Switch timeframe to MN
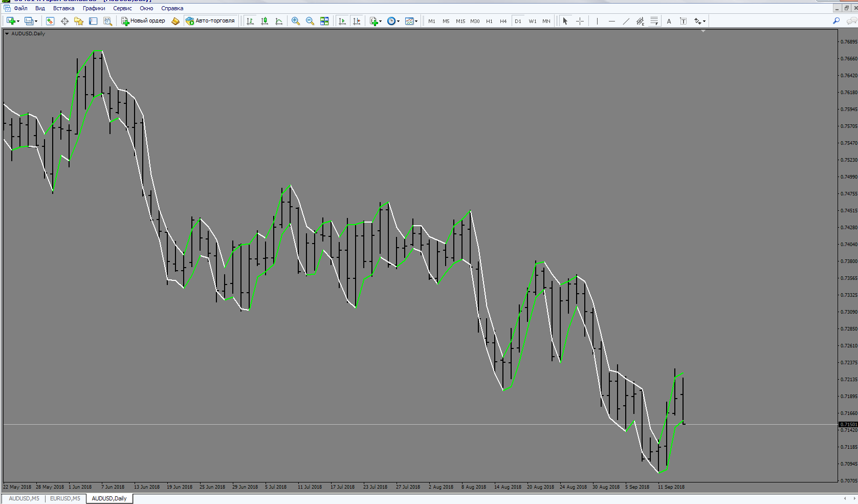 [546, 21]
